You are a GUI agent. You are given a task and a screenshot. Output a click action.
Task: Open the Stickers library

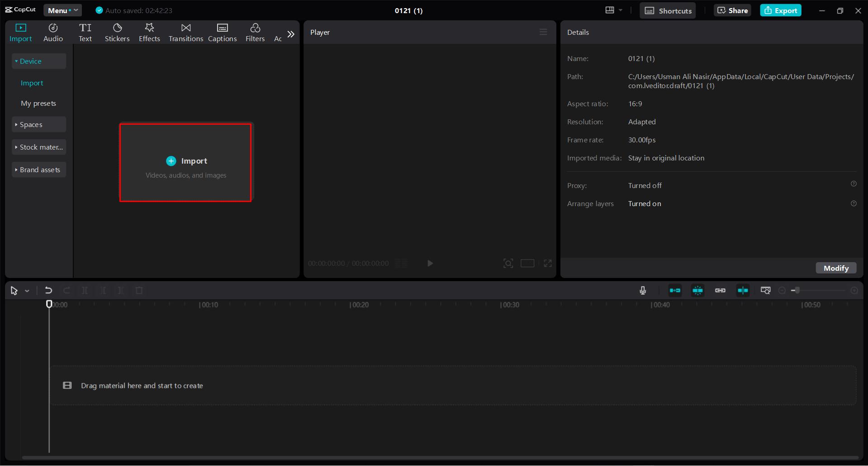point(117,32)
